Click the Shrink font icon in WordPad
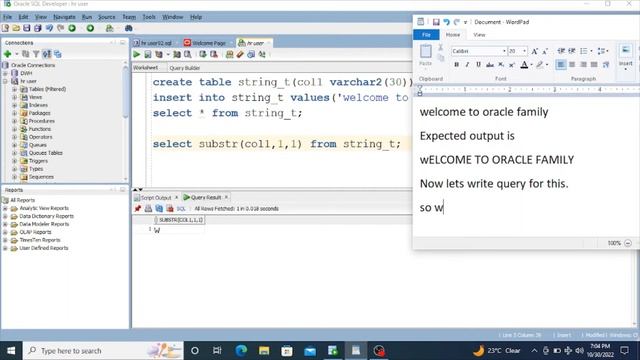 (545, 51)
